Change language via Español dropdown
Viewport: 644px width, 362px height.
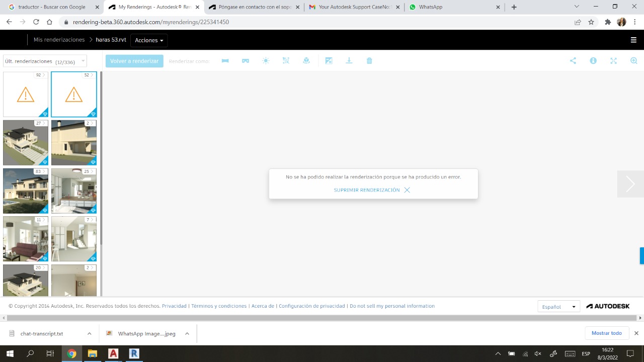point(558,307)
